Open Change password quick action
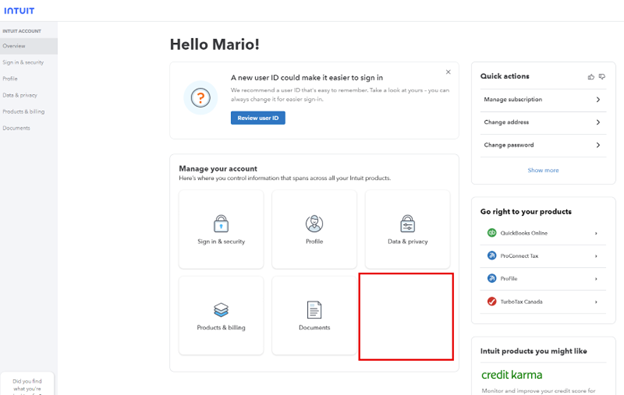This screenshot has height=395, width=624. (543, 145)
